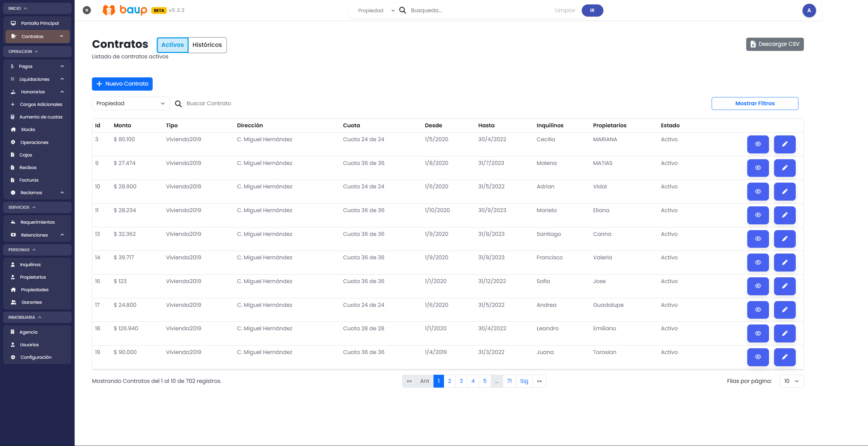
Task: Click the Operaciones gear icon
Action: [12, 142]
